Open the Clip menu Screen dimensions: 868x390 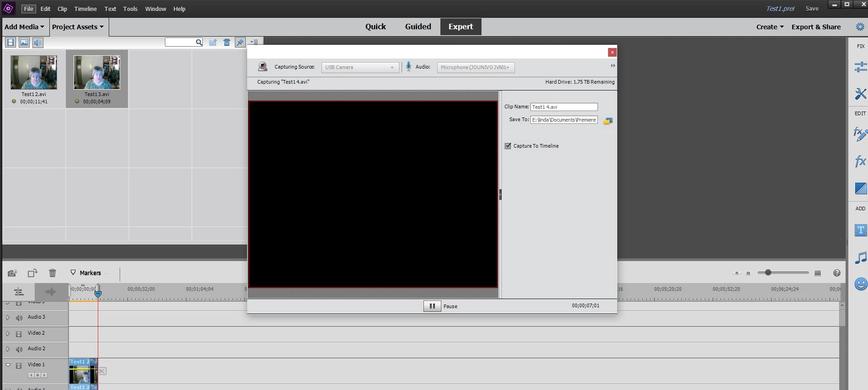coord(62,9)
